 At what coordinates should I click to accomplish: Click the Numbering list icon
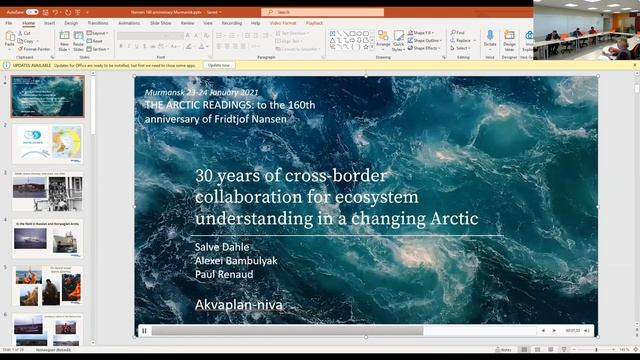pos(233,36)
